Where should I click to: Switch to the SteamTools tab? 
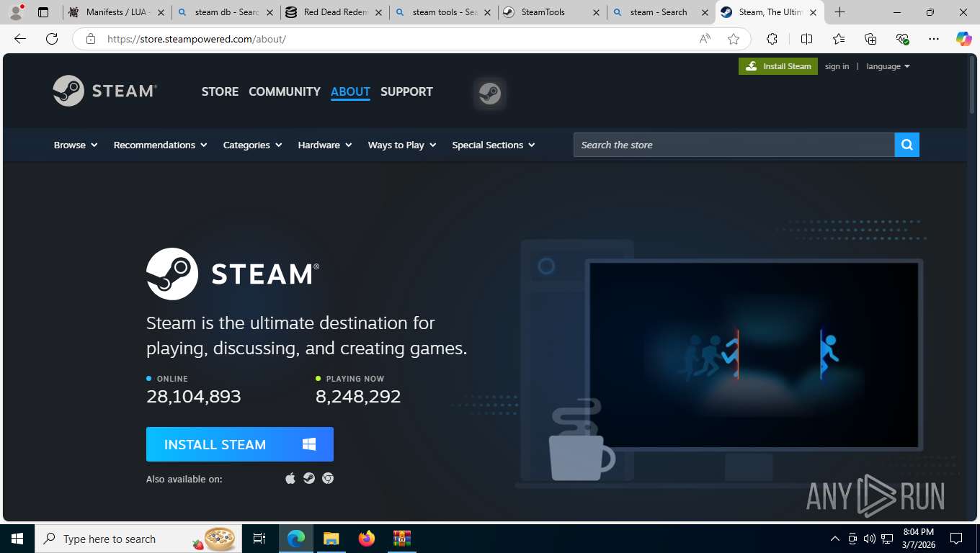[553, 12]
